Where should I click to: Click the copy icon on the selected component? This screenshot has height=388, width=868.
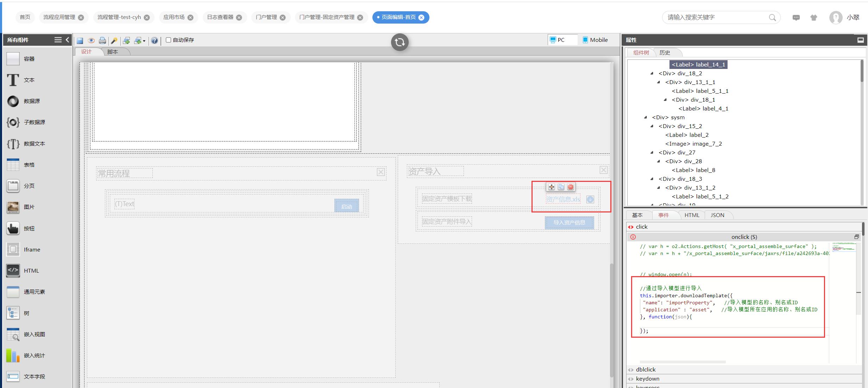(561, 187)
